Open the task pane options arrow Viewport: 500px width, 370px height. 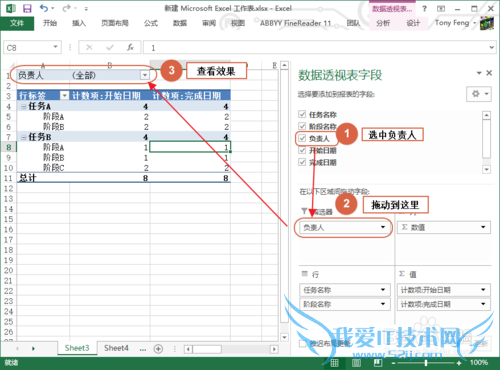pos(479,73)
